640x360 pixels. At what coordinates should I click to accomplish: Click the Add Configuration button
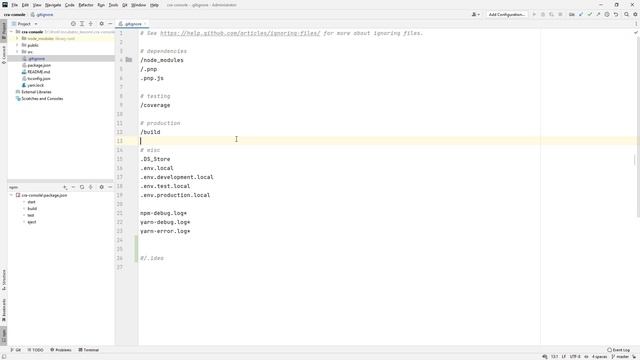(x=507, y=14)
